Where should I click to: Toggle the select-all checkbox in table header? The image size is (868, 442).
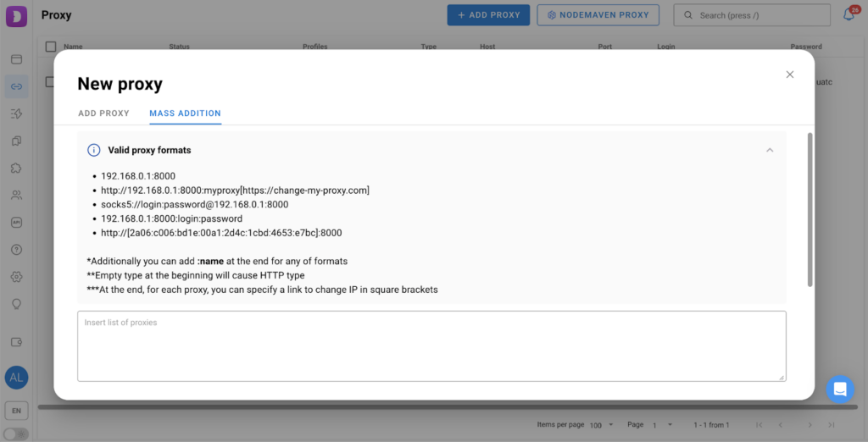click(x=51, y=47)
